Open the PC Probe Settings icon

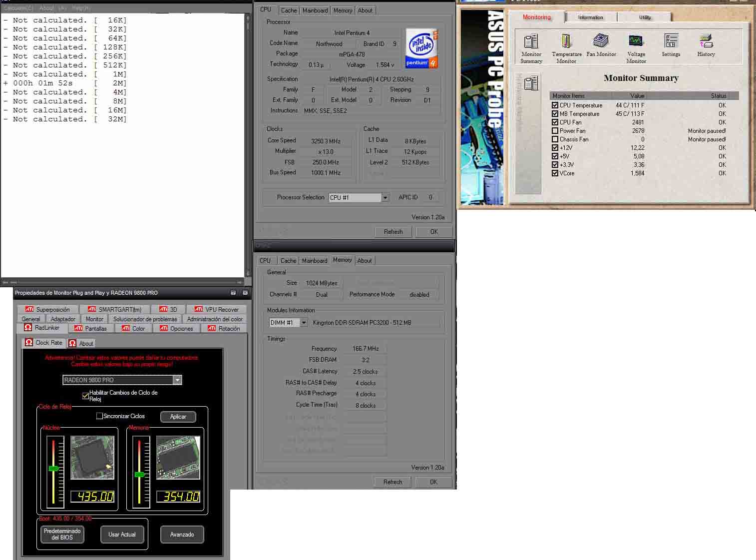tap(671, 41)
